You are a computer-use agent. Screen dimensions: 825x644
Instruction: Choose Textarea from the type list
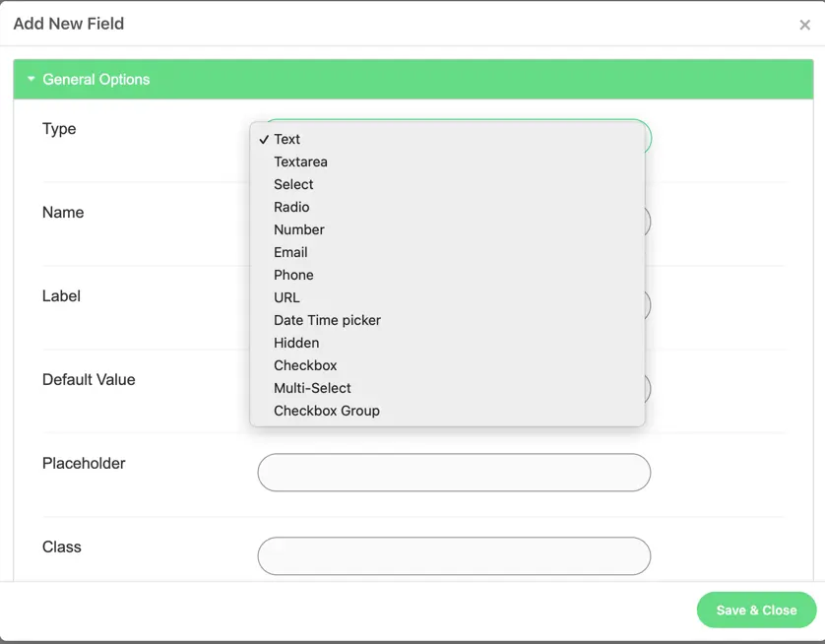click(x=300, y=162)
